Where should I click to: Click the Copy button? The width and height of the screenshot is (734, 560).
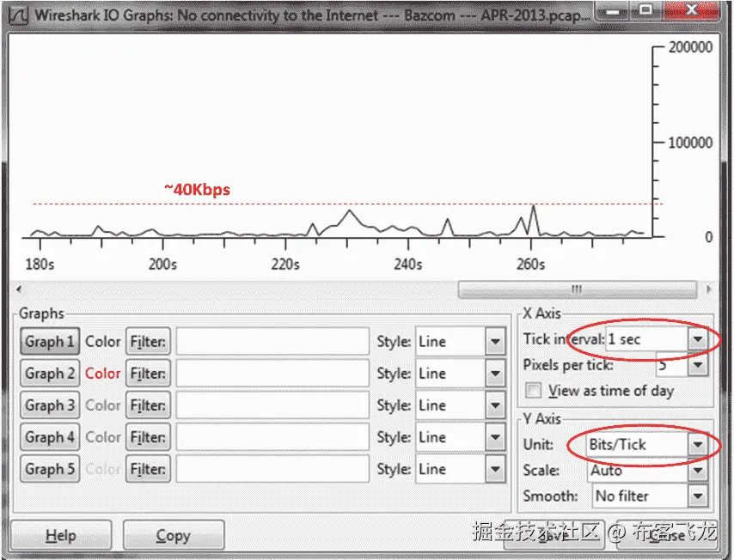(x=174, y=535)
